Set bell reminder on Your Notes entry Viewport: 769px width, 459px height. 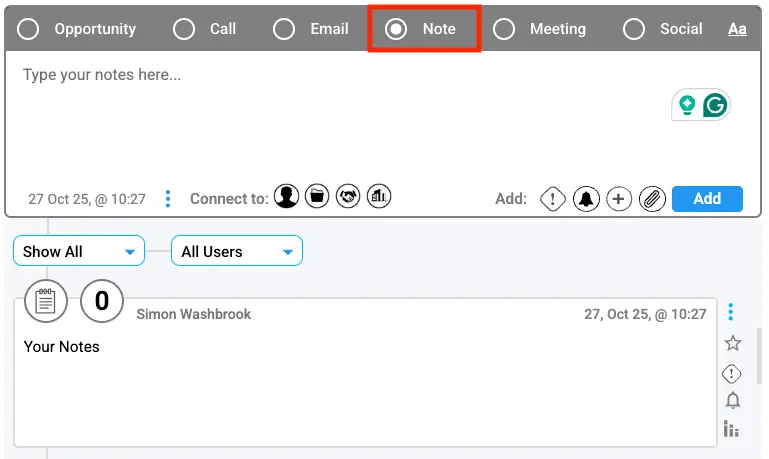click(733, 401)
